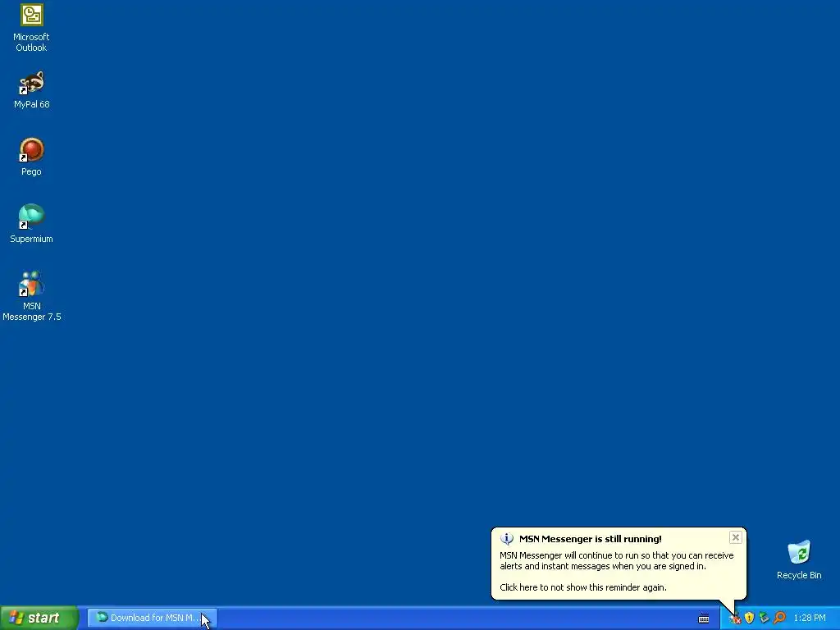
Task: Open the Start menu
Action: (x=39, y=618)
